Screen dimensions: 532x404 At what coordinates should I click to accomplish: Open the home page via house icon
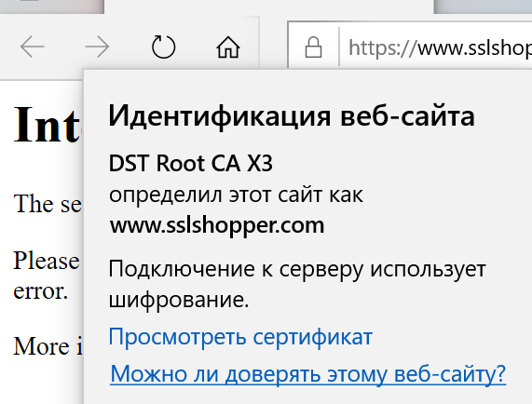point(228,47)
